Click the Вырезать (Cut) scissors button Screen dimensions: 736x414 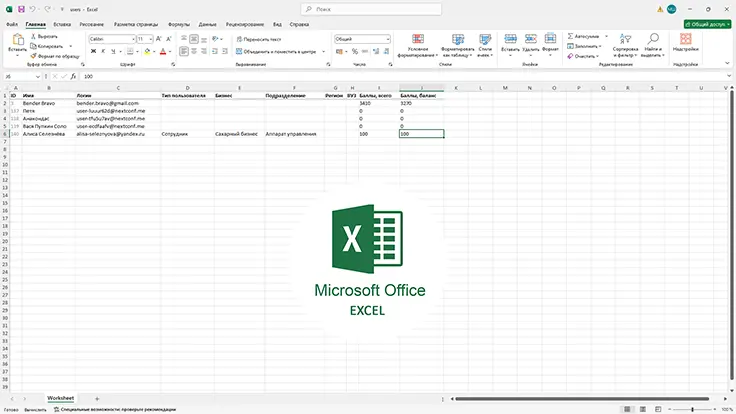(44, 36)
